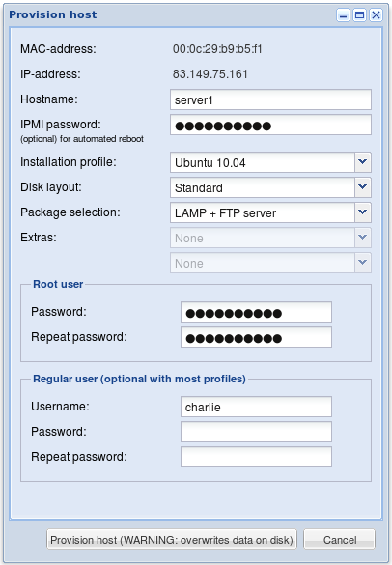Click the IP-address label

(x=50, y=73)
